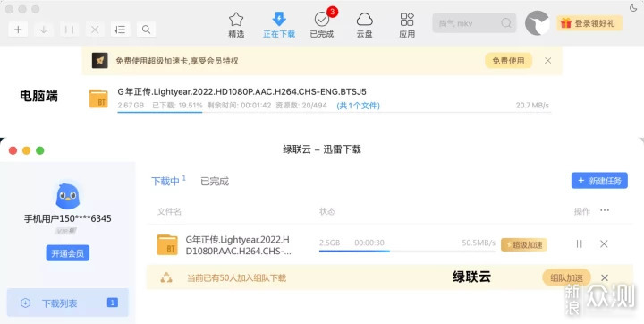Open the toolbar search magnifier icon
The width and height of the screenshot is (644, 324).
[146, 30]
